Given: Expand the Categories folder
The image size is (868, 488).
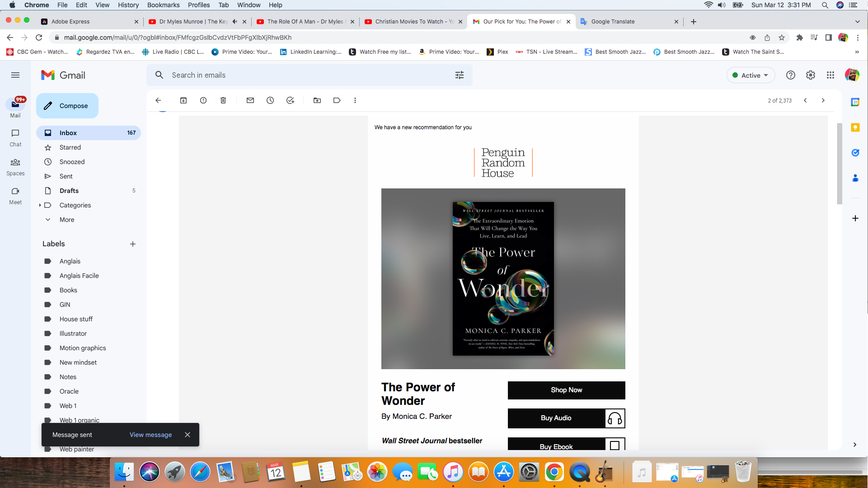Looking at the screenshot, I should point(40,205).
